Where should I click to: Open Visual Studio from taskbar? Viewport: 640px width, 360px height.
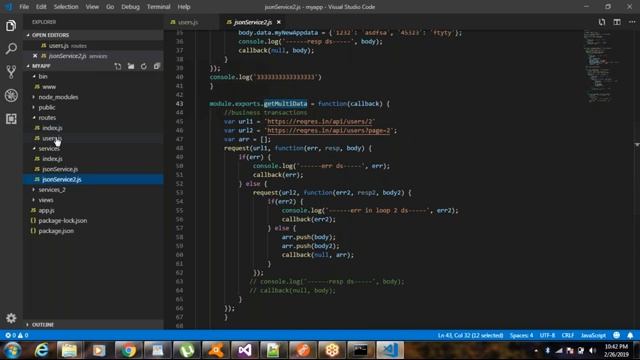[245, 350]
